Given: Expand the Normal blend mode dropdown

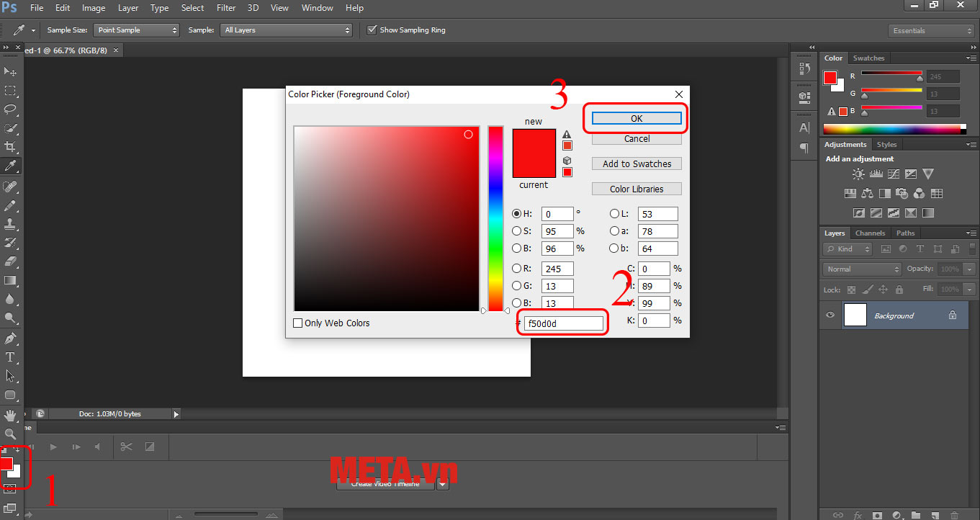Looking at the screenshot, I should (861, 269).
